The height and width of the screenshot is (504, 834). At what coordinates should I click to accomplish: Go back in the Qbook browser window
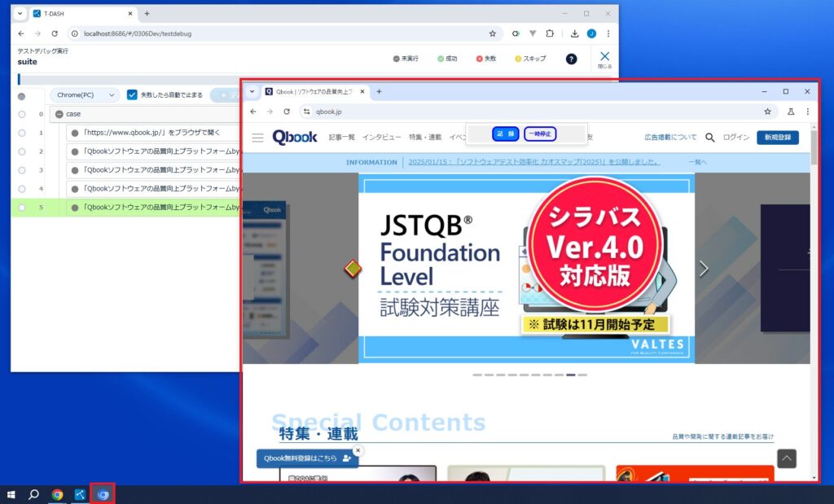point(253,112)
